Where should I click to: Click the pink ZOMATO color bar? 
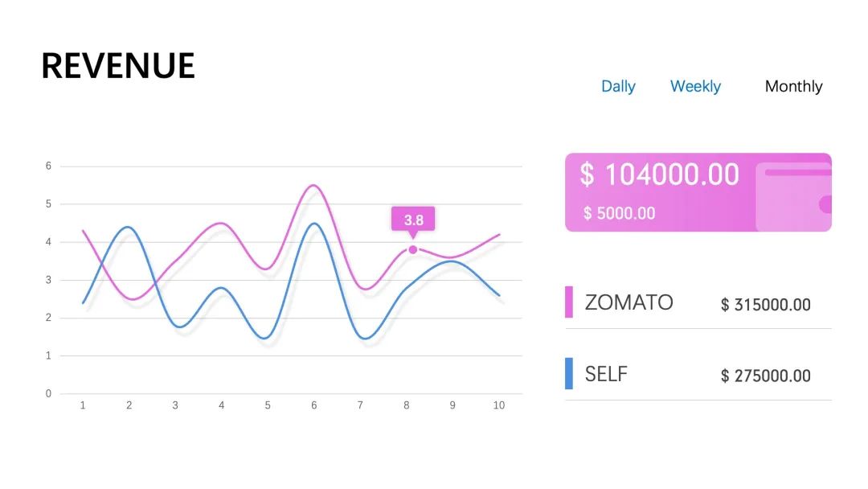569,302
